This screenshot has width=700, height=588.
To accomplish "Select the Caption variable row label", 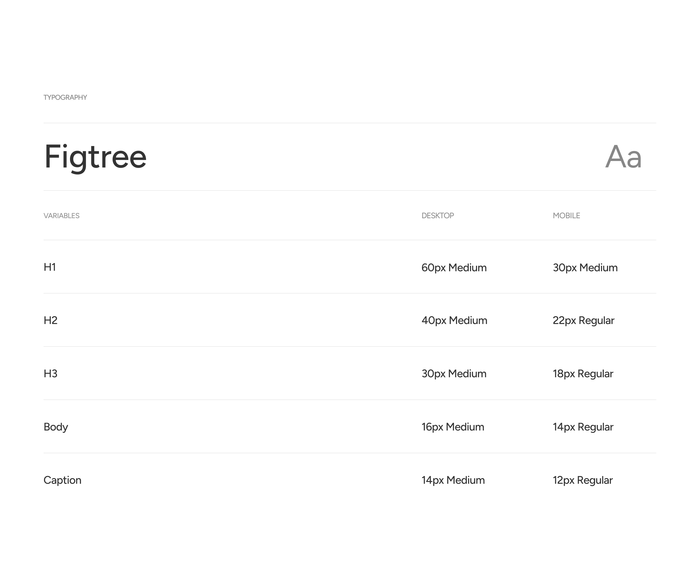I will tap(63, 480).
